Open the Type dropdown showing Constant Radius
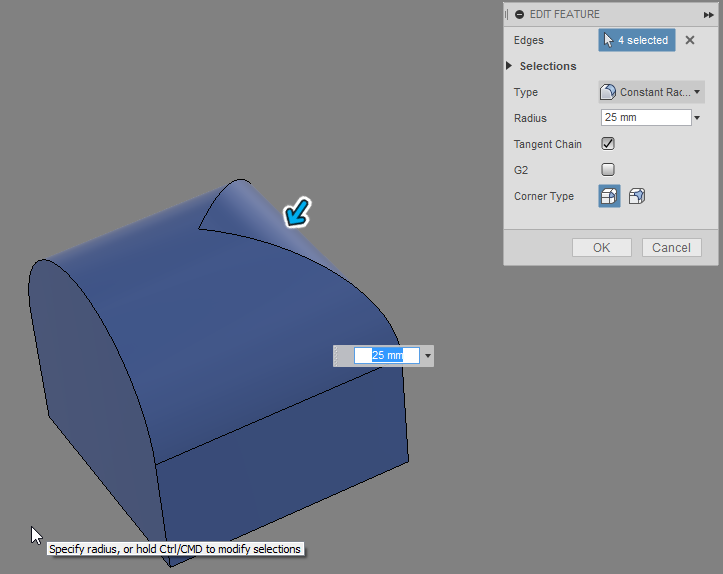Image resolution: width=723 pixels, height=574 pixels. (x=651, y=92)
